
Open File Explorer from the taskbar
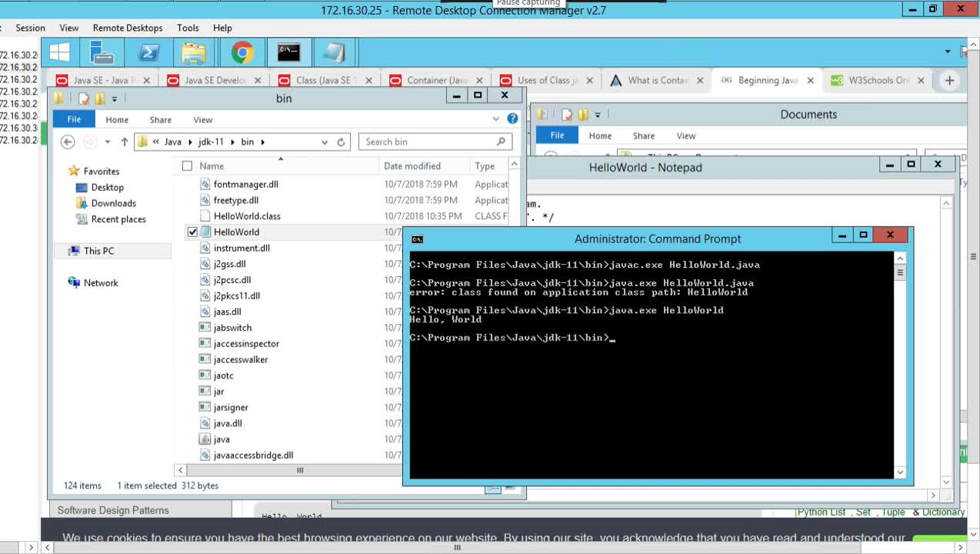click(x=194, y=52)
